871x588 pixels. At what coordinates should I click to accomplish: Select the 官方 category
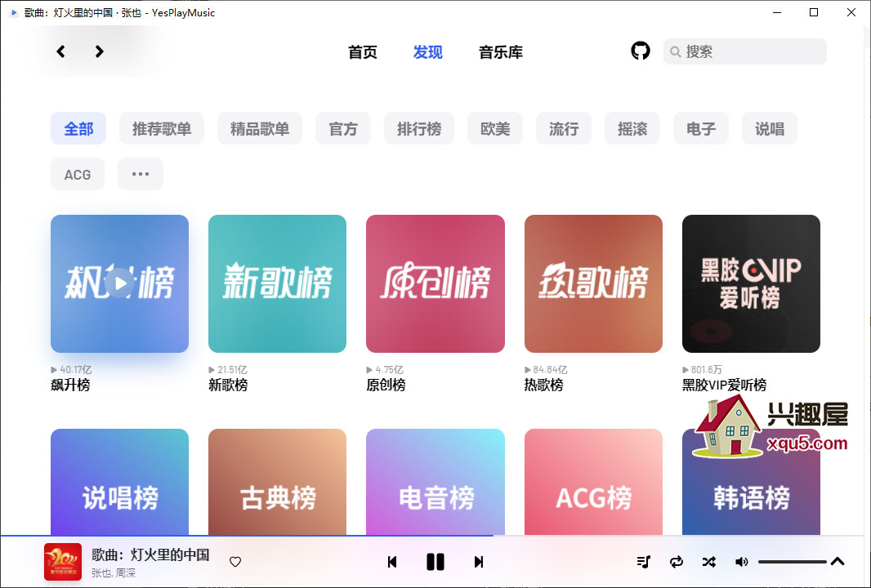[342, 128]
